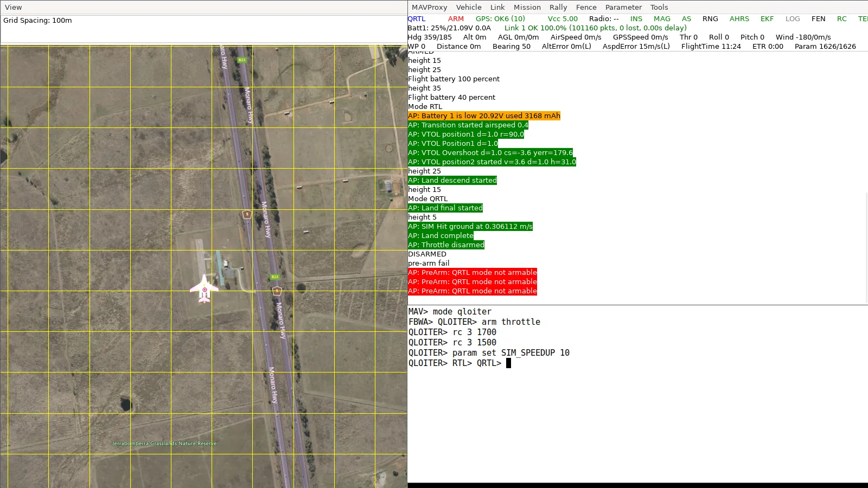Click the QRTL flight mode status
This screenshot has height=488, width=868.
(417, 18)
